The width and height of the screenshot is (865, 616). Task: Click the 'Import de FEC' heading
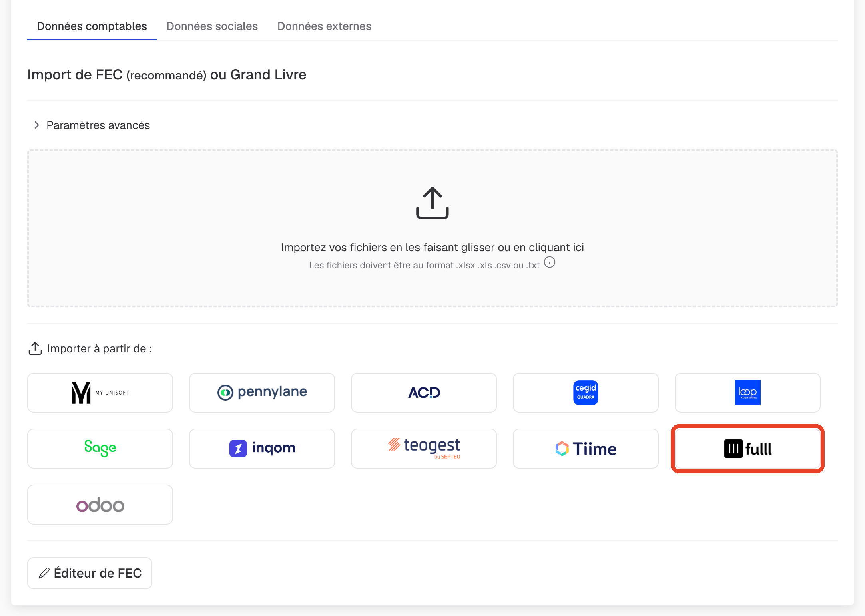coord(167,75)
